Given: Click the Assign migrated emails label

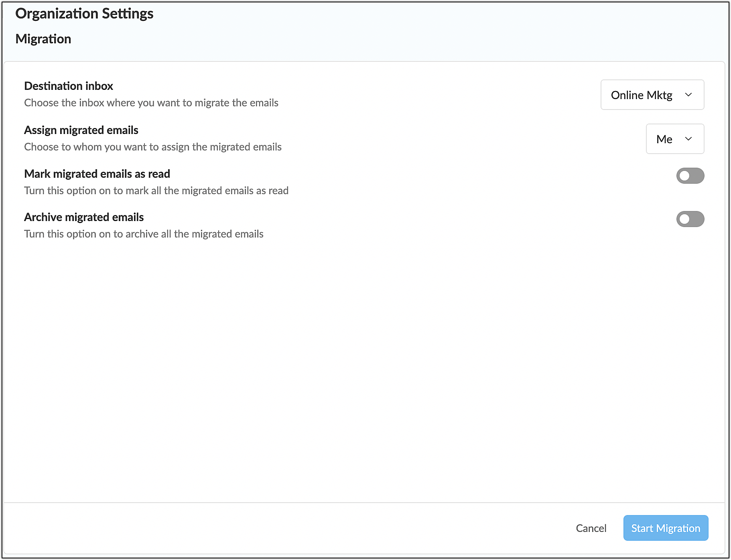Looking at the screenshot, I should coord(81,130).
